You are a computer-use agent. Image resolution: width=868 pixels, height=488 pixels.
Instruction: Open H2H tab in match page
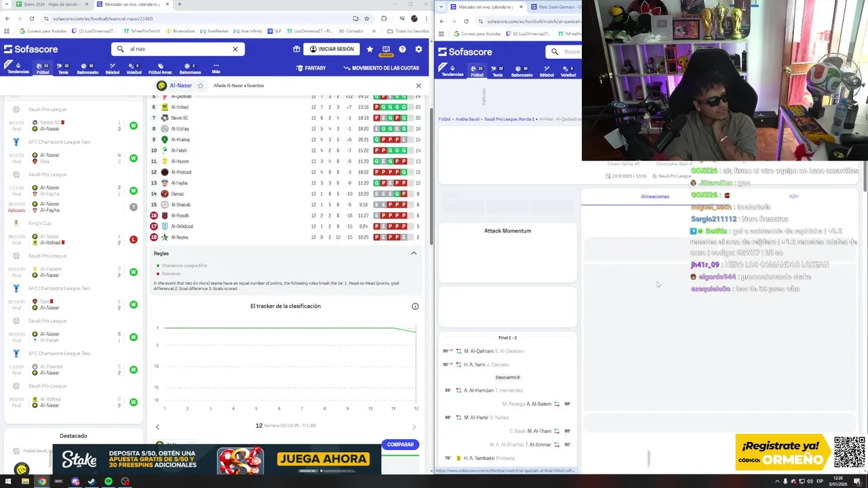[x=793, y=197]
